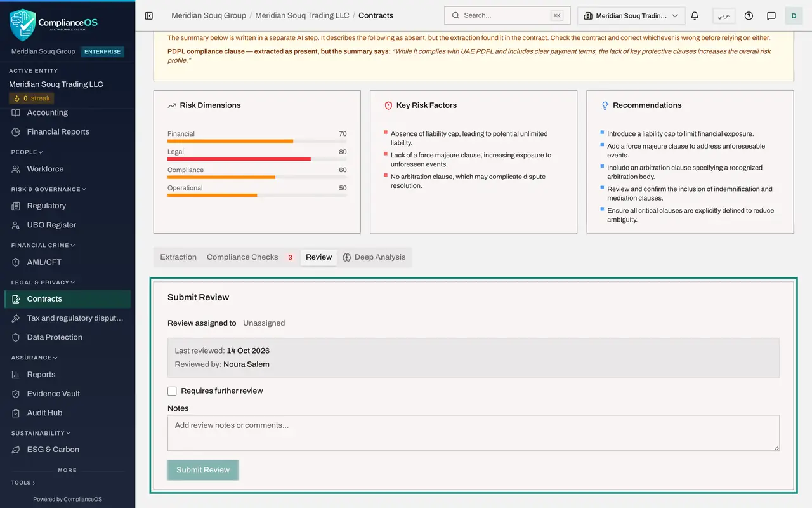Open the Compliance Checks tab

[x=249, y=257]
